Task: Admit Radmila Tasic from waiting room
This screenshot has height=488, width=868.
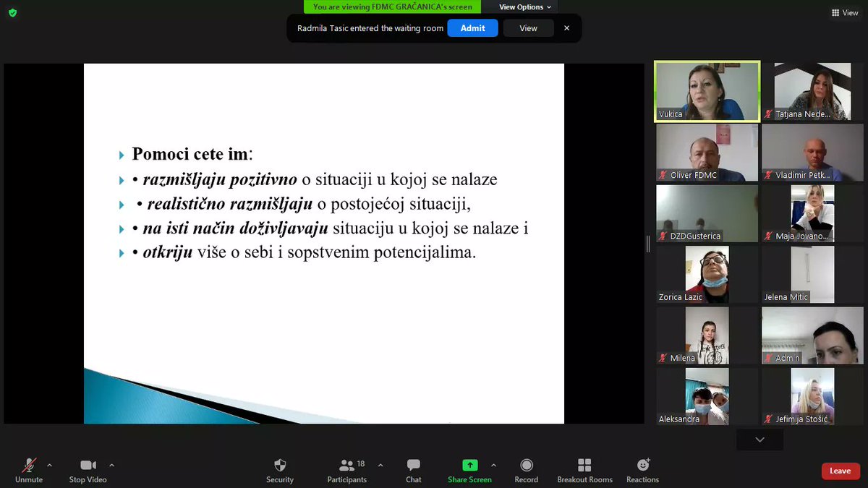Action: pyautogui.click(x=473, y=28)
